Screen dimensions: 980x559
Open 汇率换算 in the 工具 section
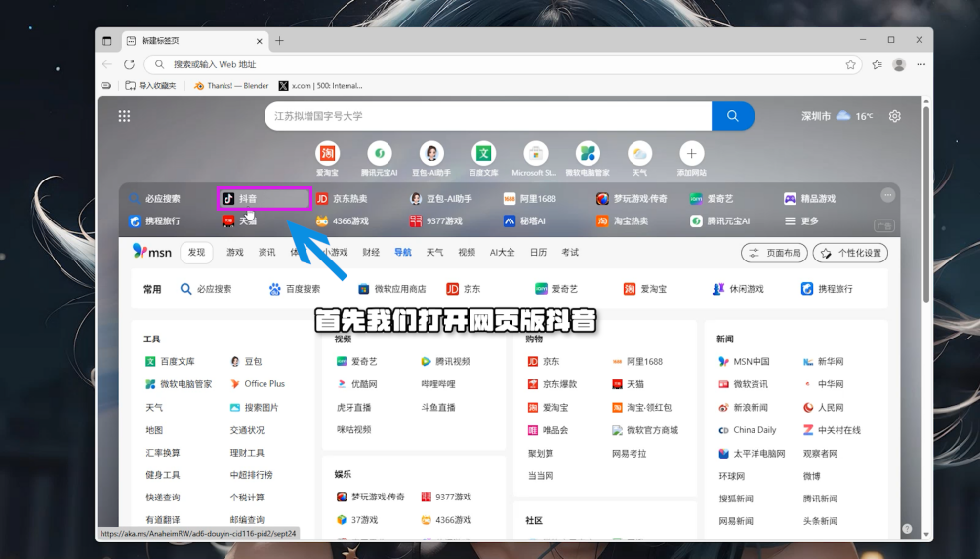click(162, 453)
